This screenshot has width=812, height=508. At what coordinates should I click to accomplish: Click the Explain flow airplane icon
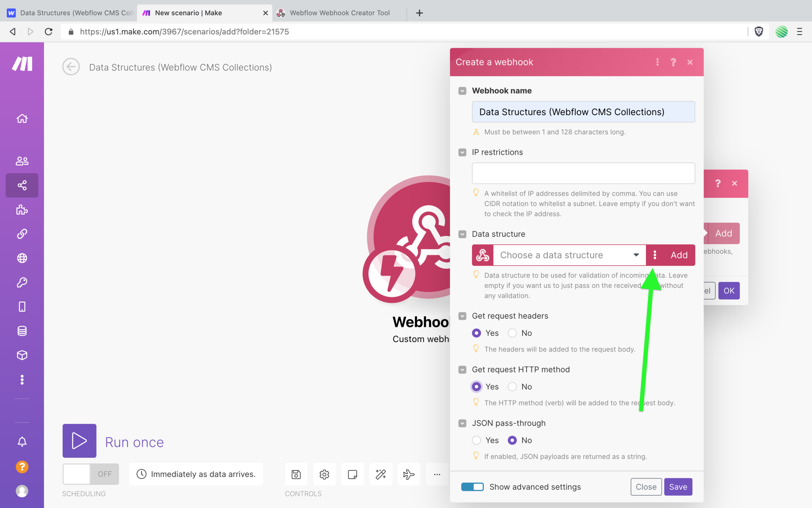pos(409,475)
